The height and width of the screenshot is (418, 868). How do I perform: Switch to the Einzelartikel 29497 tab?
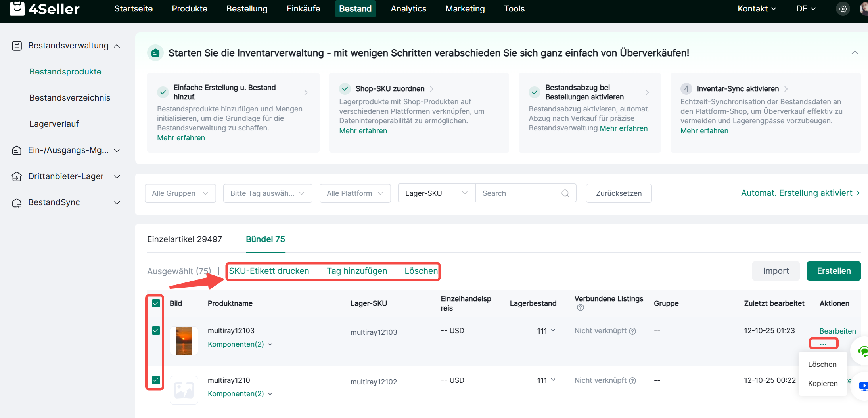[184, 239]
